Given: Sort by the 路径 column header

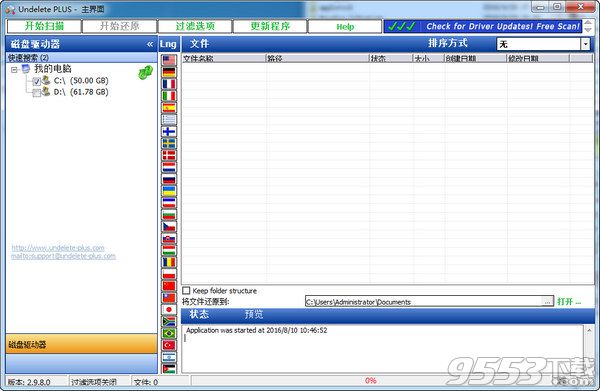Looking at the screenshot, I should click(317, 58).
